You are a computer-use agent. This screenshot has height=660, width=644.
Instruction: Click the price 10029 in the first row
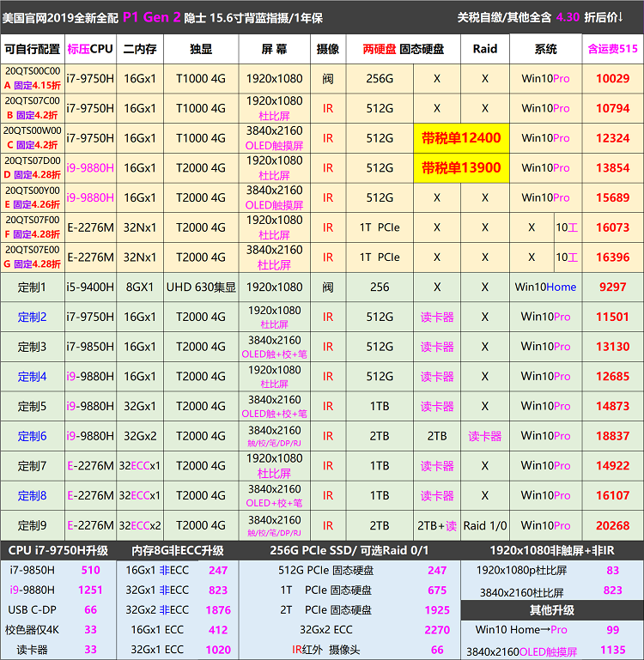pos(612,79)
